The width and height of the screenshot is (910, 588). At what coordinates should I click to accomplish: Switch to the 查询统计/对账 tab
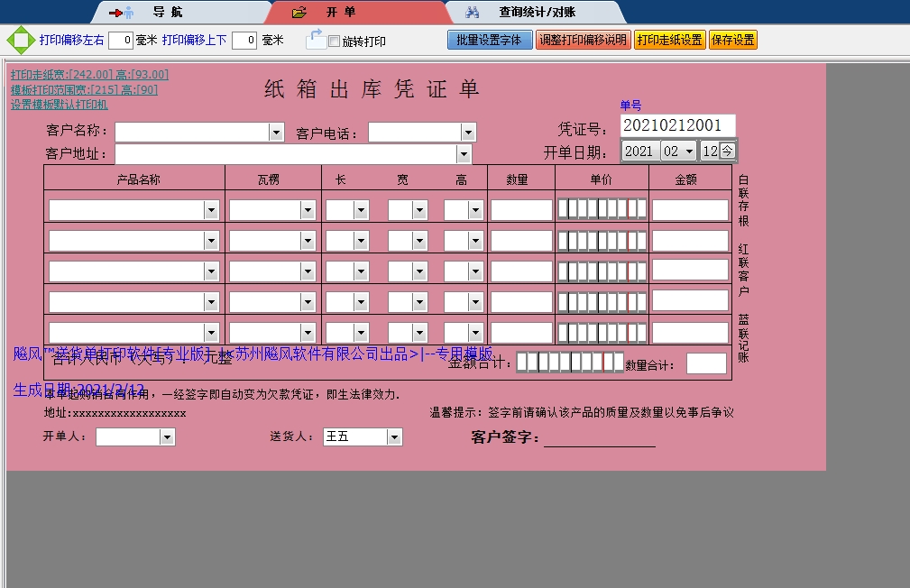(x=537, y=13)
